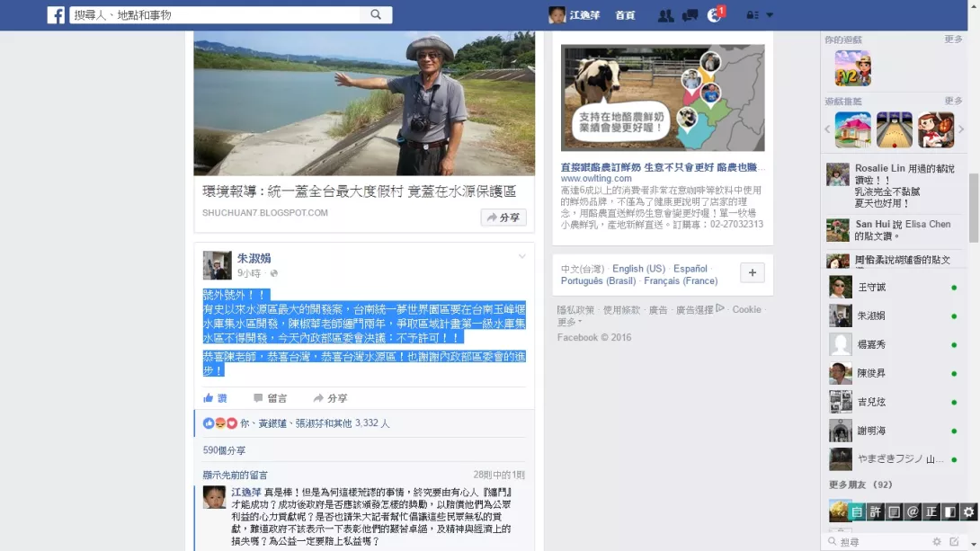Click 分享 share under 朱淑娟 post
Screen dimensions: 980x551
click(x=330, y=398)
